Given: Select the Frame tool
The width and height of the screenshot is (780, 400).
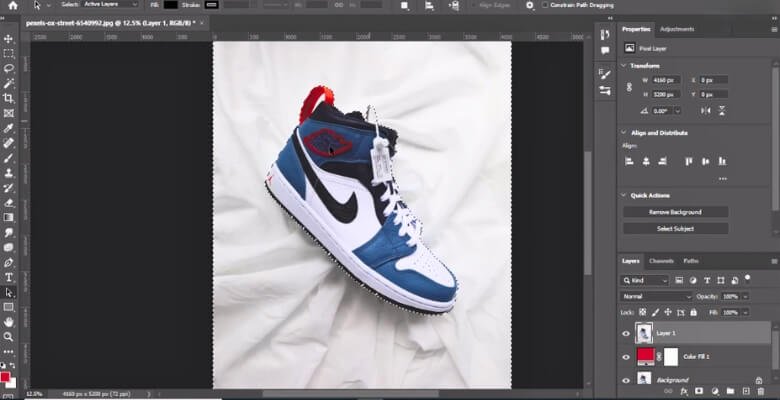Looking at the screenshot, I should click(8, 113).
